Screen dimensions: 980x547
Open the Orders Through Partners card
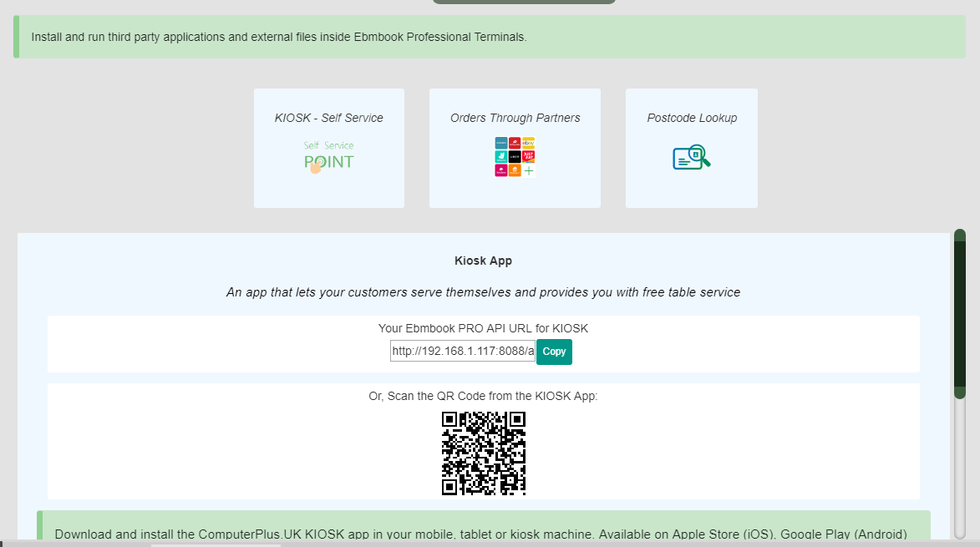tap(515, 148)
